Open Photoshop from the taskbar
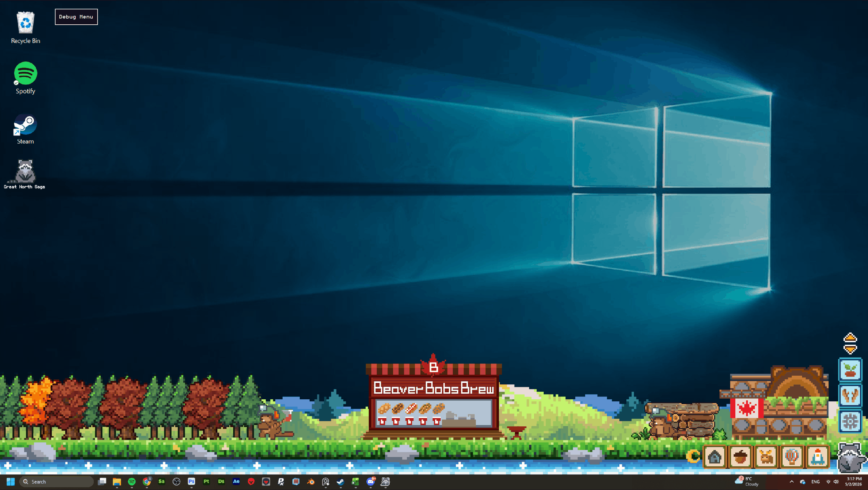The width and height of the screenshot is (868, 490). coord(191,482)
